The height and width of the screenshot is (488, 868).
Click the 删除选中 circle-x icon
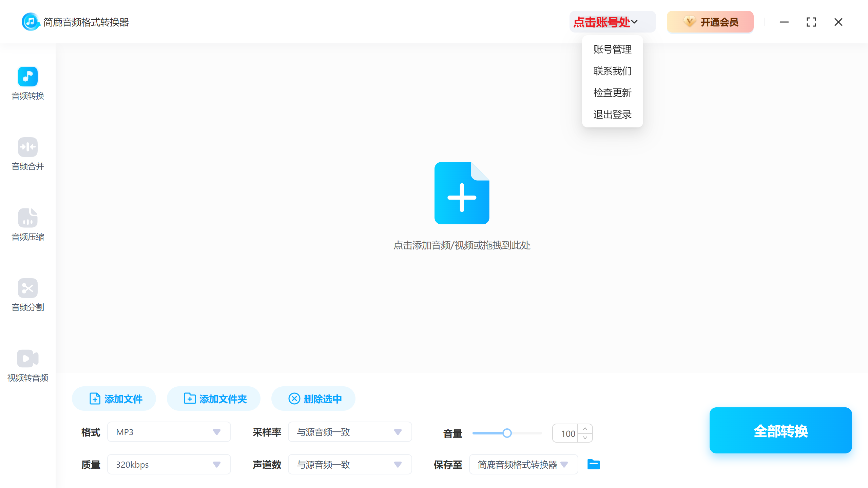point(294,399)
